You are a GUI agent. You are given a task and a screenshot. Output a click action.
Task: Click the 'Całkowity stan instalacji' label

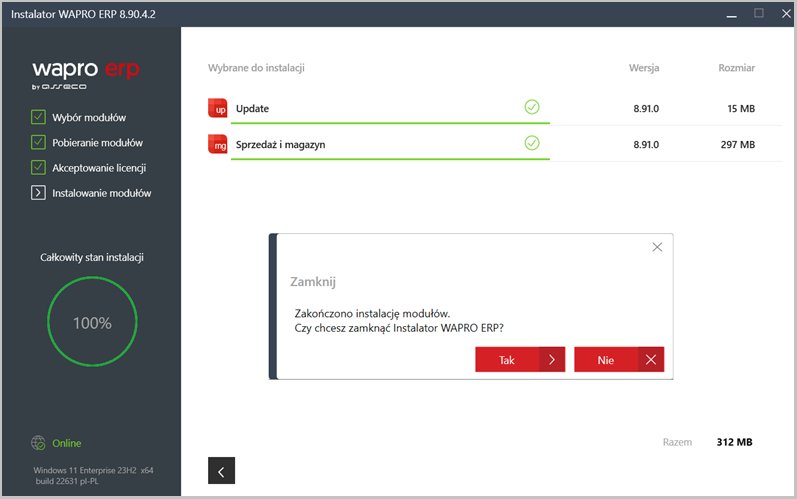point(92,257)
